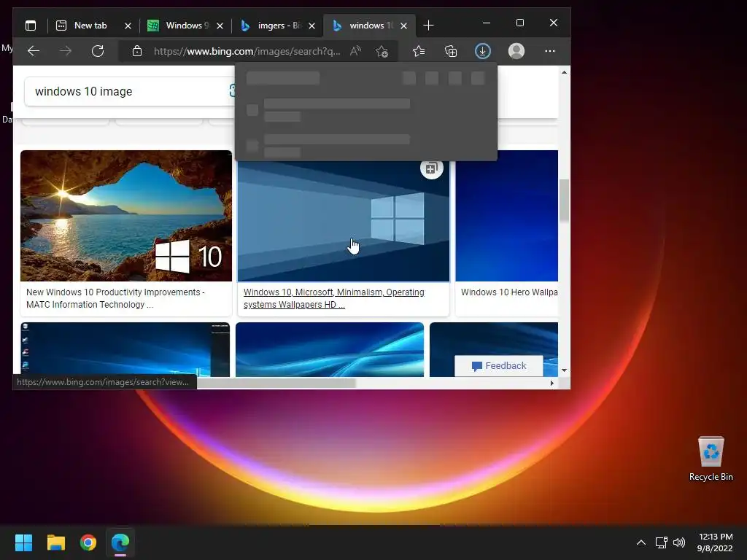Open 'Windows 10 Hero Wallpa' caption link
The image size is (747, 560).
pyautogui.click(x=509, y=292)
